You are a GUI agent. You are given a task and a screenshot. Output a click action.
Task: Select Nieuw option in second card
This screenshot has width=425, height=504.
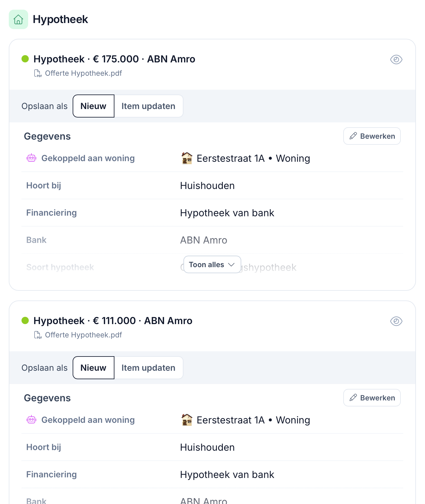point(94,368)
